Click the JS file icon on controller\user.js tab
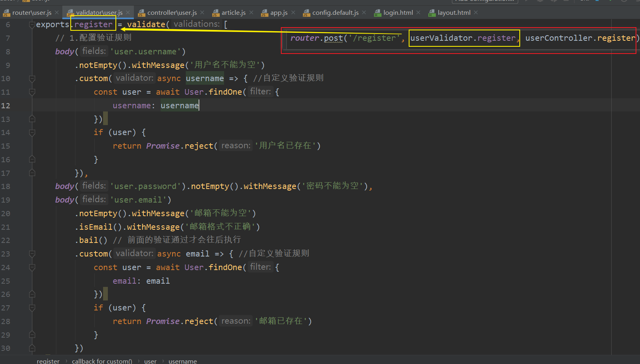 point(141,13)
